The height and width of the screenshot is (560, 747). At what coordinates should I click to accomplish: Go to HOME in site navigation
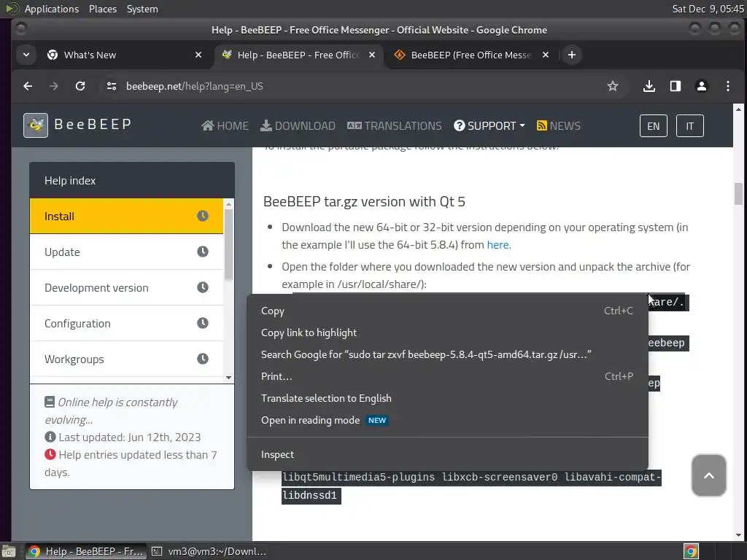[x=225, y=125]
